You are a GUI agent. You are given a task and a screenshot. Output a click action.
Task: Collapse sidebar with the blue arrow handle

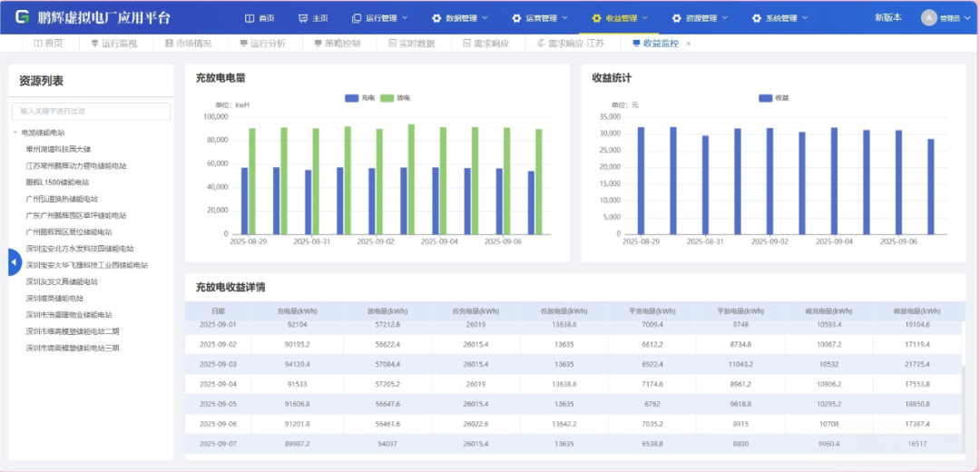(14, 261)
